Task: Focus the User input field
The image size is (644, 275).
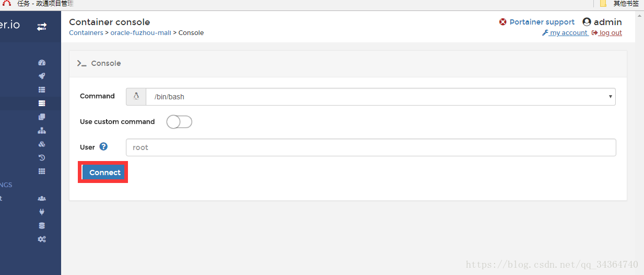Action: coord(371,147)
